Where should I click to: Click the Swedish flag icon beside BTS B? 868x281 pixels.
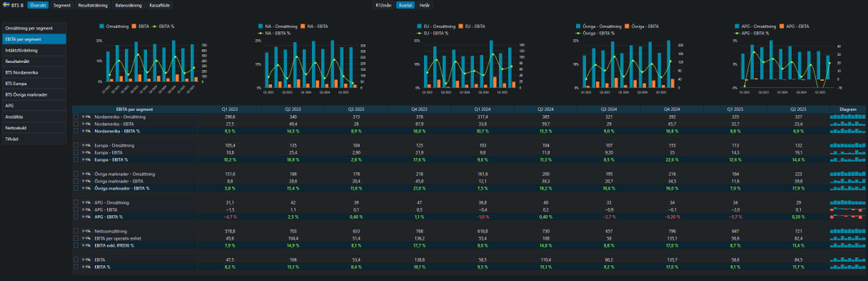[7, 4]
